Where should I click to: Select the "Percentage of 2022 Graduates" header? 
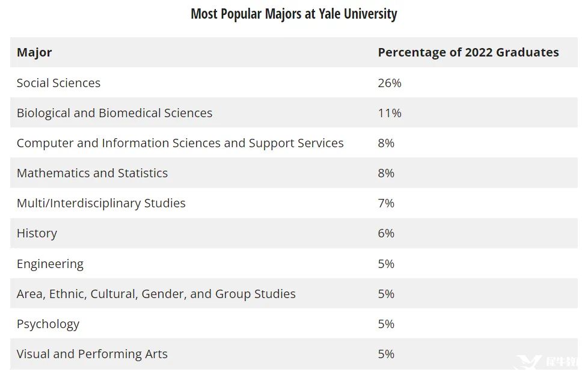[x=468, y=52]
